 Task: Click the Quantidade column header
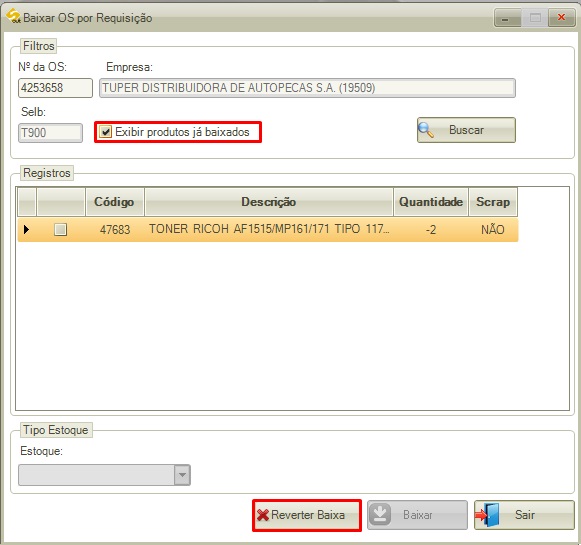(x=431, y=202)
